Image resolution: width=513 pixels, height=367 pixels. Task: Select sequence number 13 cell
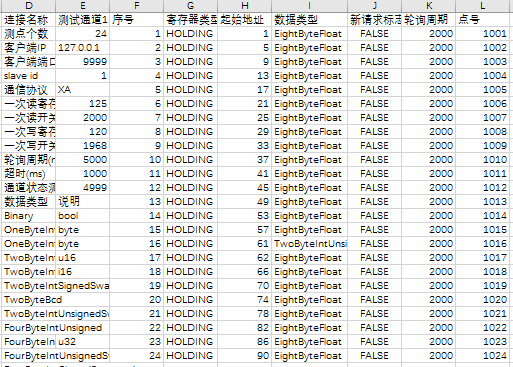point(137,202)
